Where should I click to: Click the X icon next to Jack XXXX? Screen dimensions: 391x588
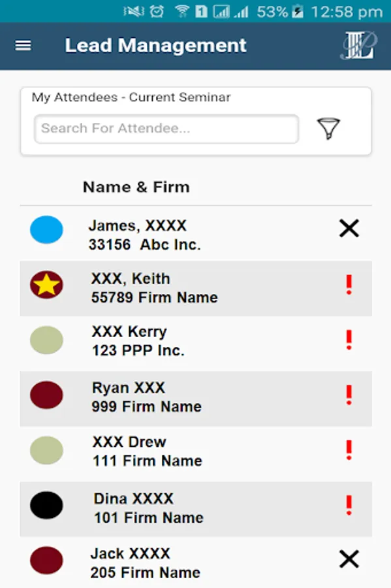[349, 559]
